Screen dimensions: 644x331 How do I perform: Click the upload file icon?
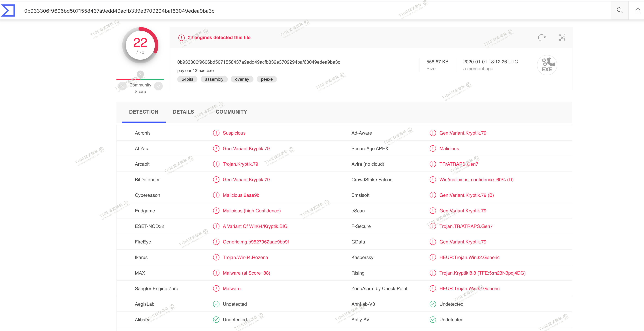click(637, 10)
